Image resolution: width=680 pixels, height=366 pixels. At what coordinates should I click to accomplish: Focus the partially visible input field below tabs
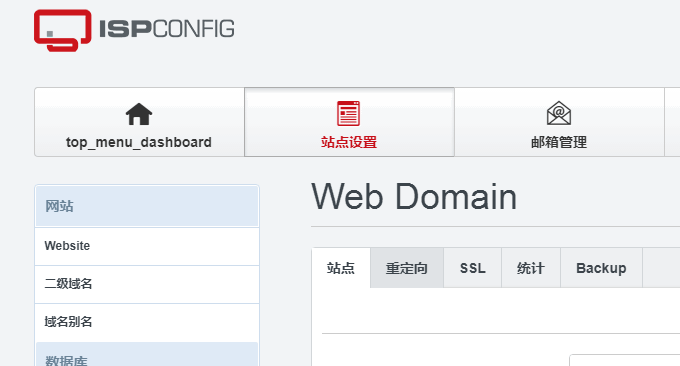pyautogui.click(x=624, y=360)
